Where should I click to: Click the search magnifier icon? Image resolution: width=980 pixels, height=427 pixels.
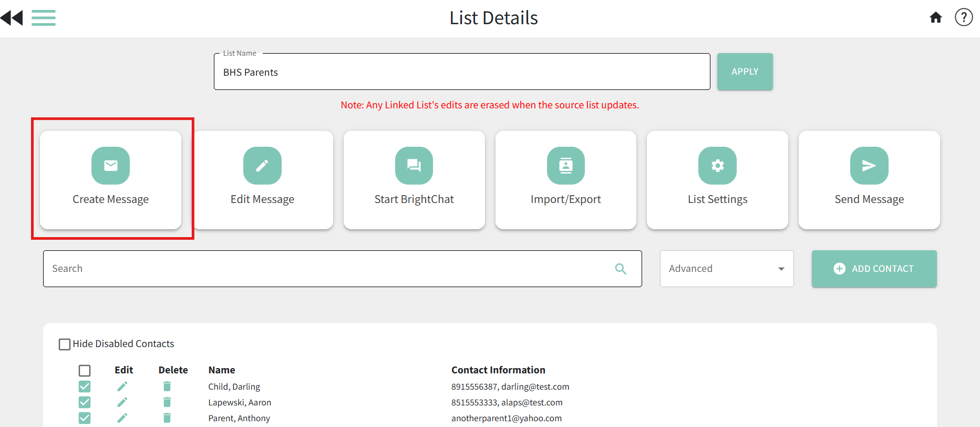[x=621, y=269]
